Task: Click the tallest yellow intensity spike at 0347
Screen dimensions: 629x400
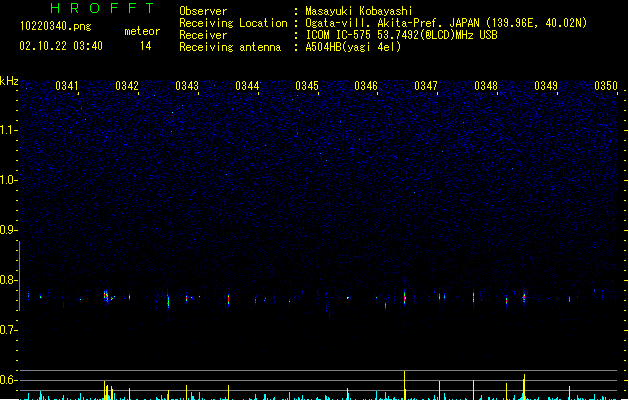Action: pyautogui.click(x=404, y=385)
